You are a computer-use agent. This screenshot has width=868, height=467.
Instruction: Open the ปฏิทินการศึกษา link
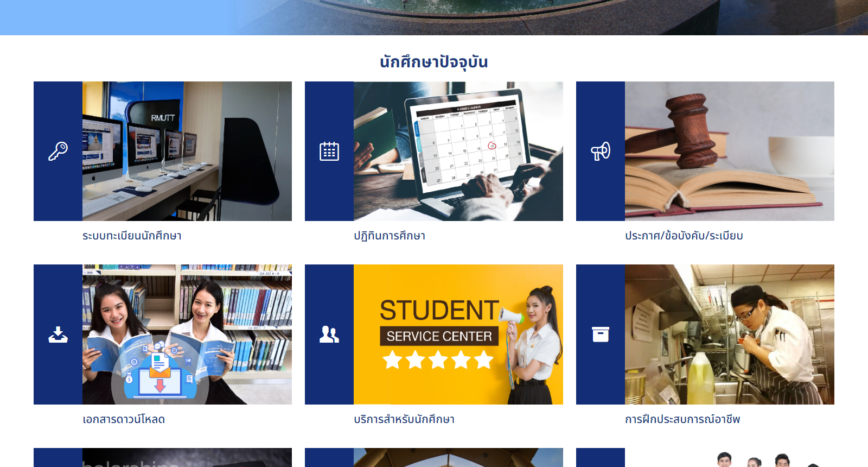click(390, 236)
